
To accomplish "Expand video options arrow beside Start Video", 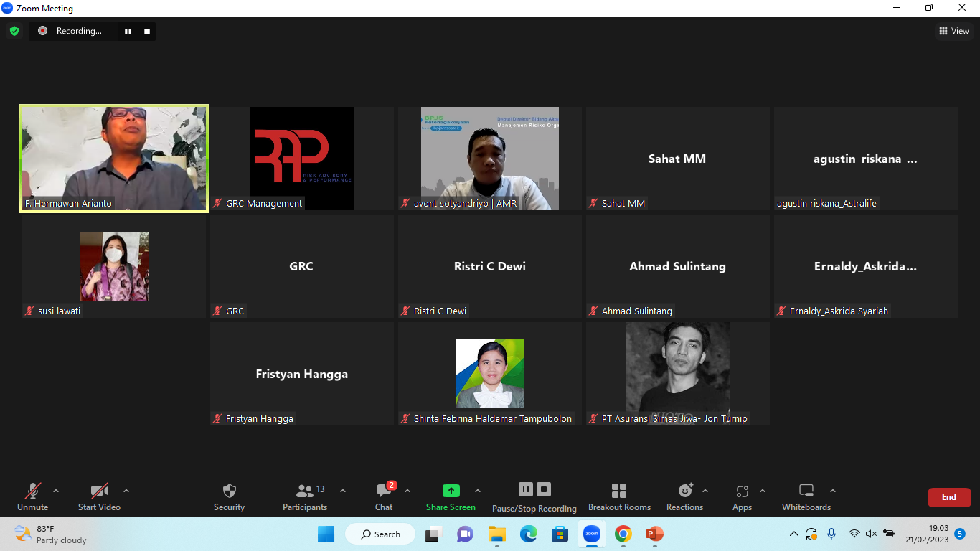I will (x=126, y=491).
